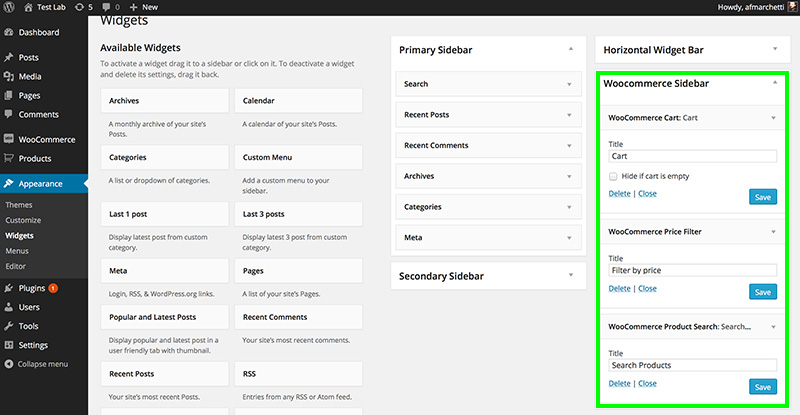Image resolution: width=800 pixels, height=415 pixels.
Task: Open the Themes submenu item
Action: [19, 205]
